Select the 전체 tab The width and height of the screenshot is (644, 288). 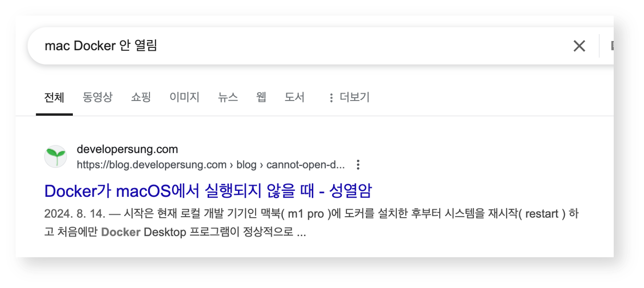[54, 98]
